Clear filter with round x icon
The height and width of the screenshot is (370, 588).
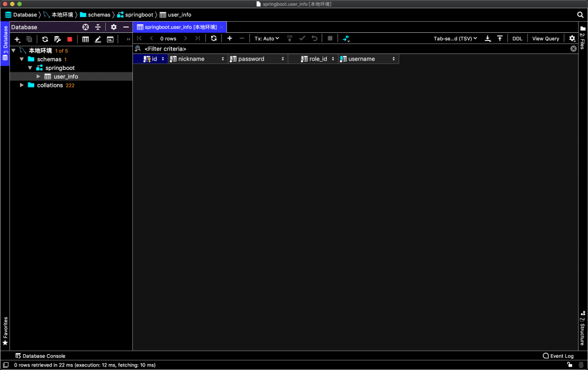point(573,49)
